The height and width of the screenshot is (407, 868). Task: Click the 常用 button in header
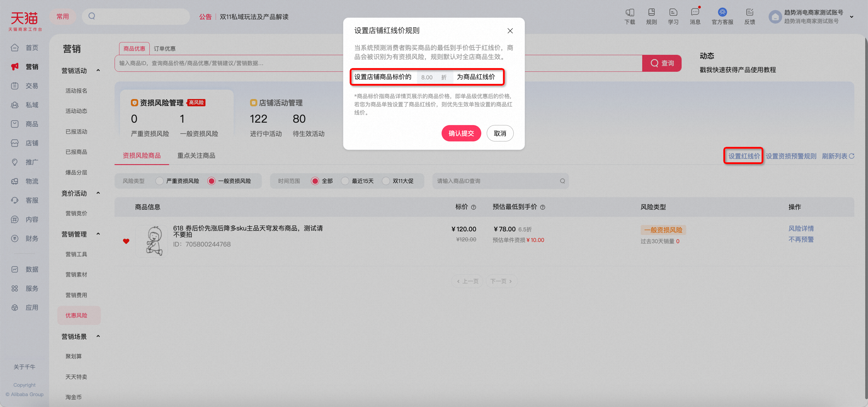click(x=63, y=16)
